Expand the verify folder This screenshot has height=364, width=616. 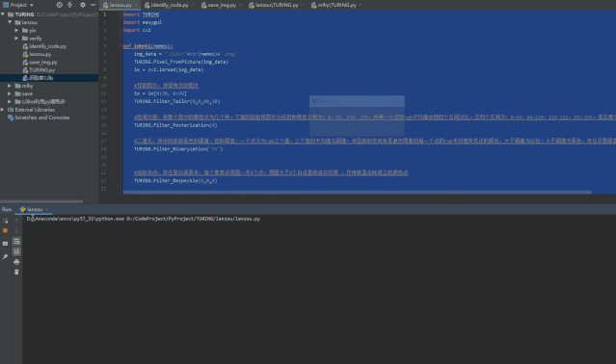[16, 39]
